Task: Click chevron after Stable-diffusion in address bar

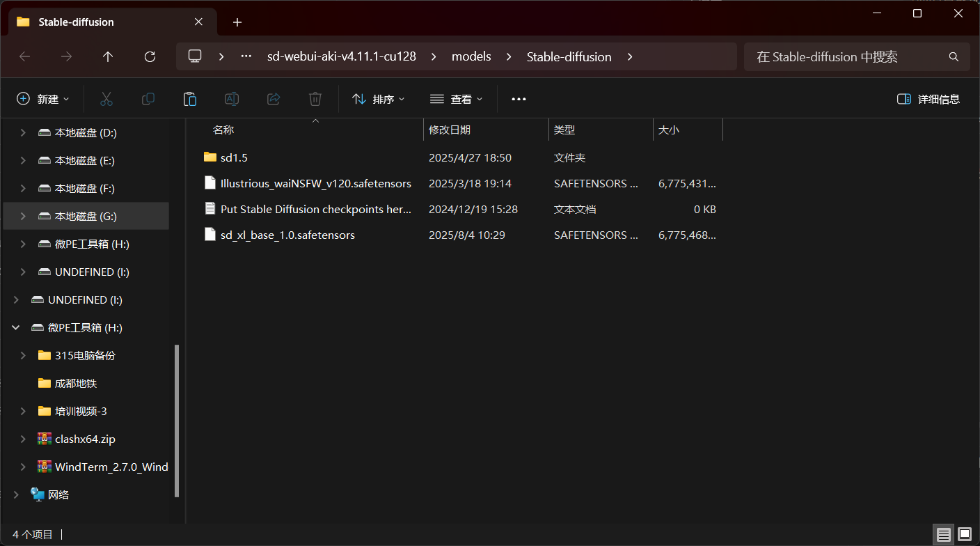Action: (630, 57)
